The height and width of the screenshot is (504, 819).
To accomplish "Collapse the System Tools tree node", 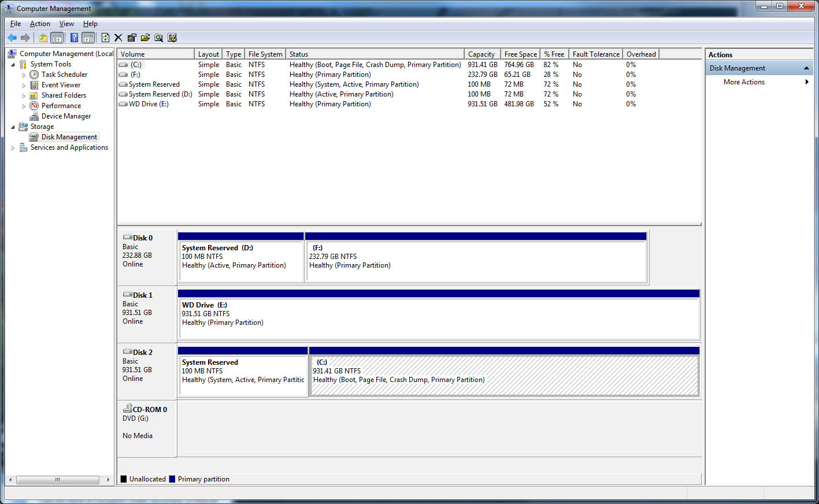I will pos(13,64).
